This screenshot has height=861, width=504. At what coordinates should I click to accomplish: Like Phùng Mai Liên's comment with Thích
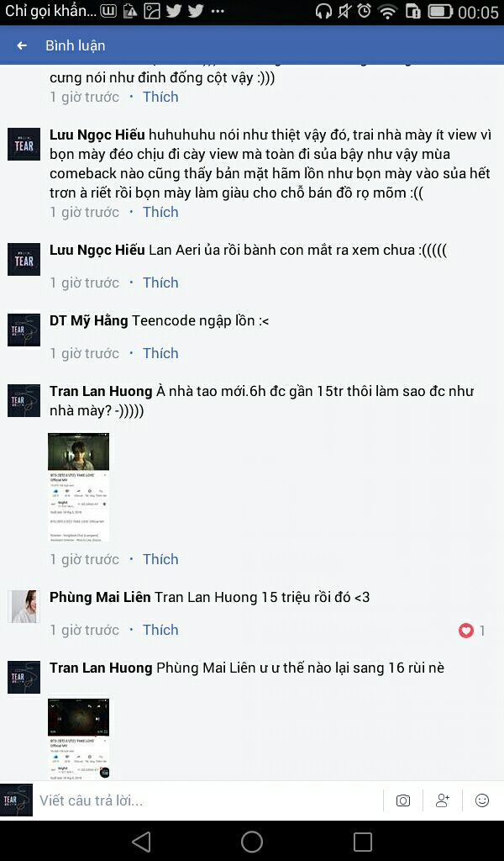coord(160,630)
